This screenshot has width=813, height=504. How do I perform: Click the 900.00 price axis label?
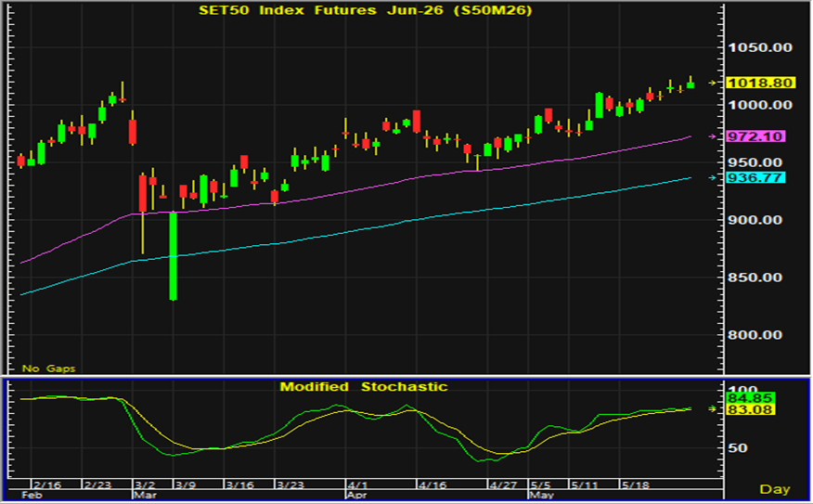coord(755,220)
